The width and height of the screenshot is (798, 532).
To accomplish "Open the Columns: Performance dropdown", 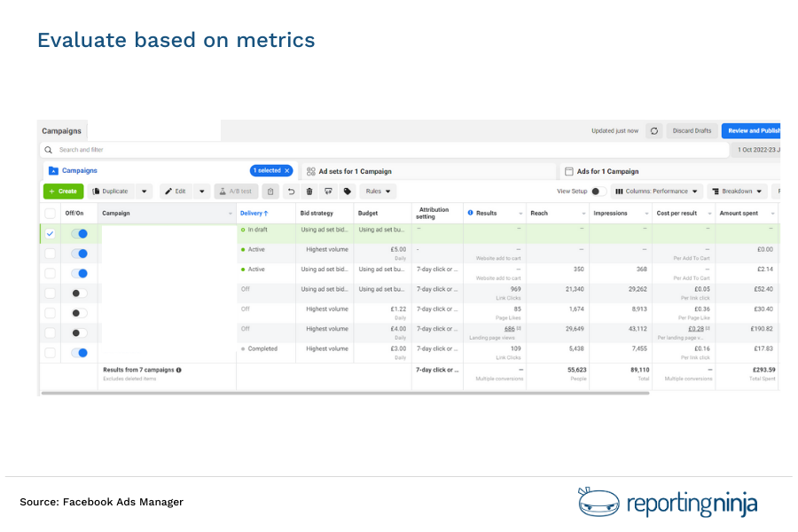I will pyautogui.click(x=657, y=191).
